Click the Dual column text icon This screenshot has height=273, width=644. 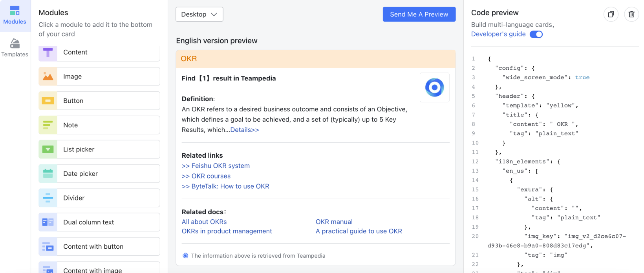pos(48,222)
